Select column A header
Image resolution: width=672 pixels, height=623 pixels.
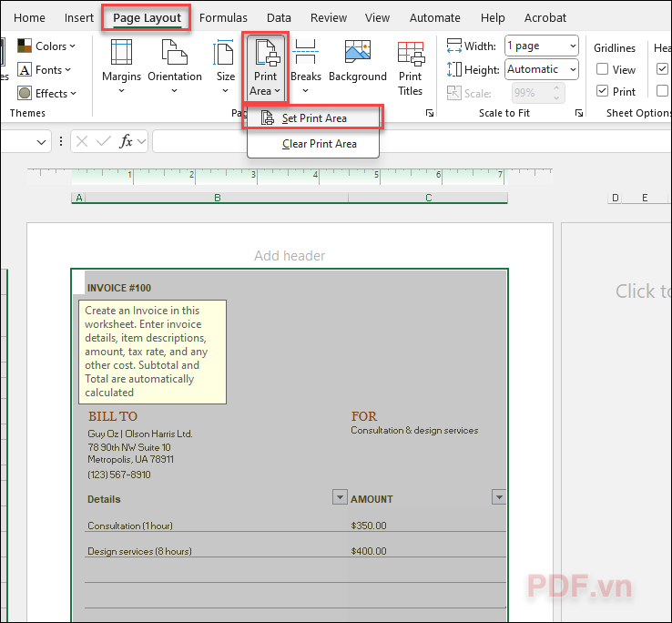point(78,198)
